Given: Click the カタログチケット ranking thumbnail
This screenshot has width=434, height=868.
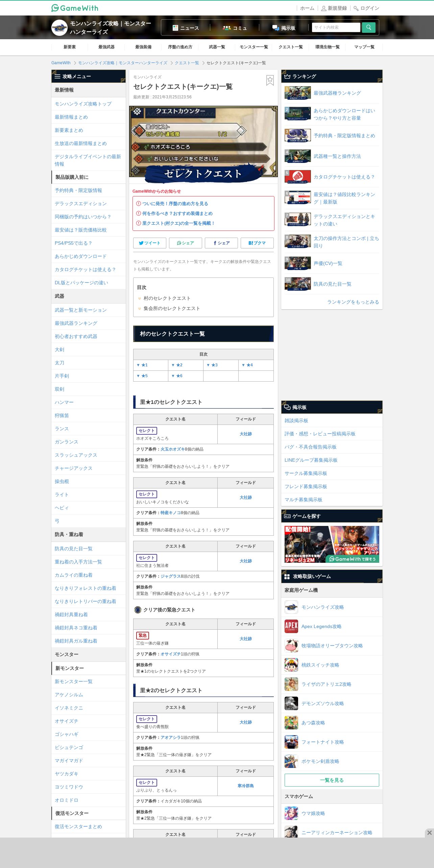Looking at the screenshot, I should click(x=298, y=177).
